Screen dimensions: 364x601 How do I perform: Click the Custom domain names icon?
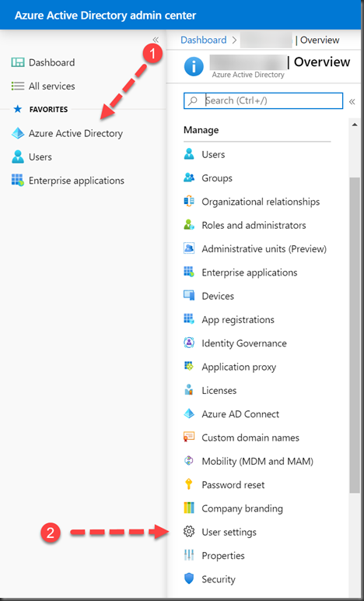pos(189,438)
